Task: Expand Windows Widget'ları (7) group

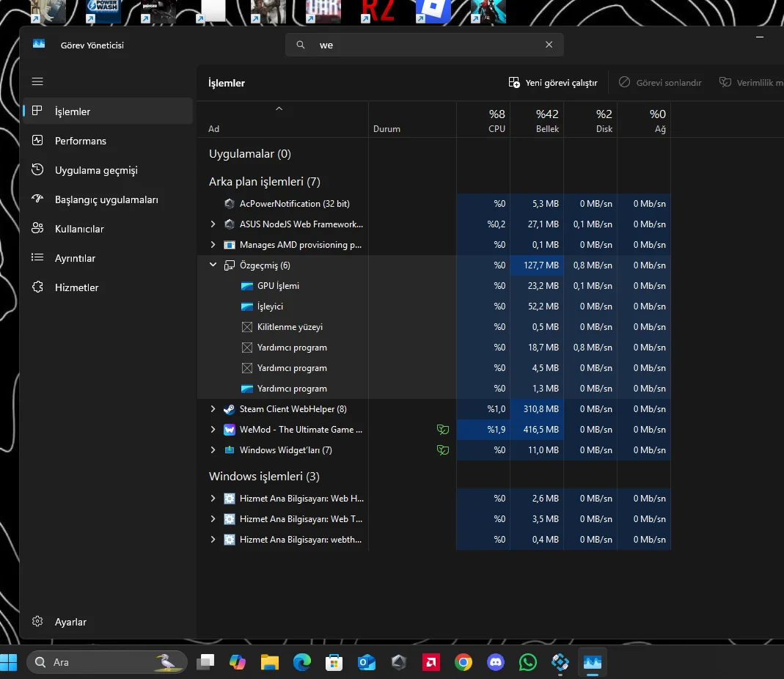Action: pos(213,449)
